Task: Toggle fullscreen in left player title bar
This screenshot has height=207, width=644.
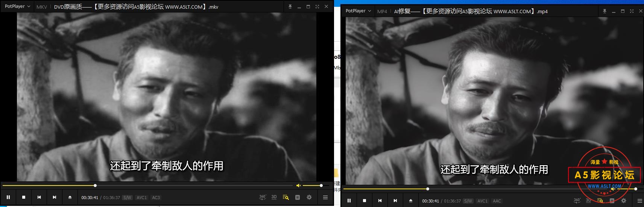Action: point(317,6)
